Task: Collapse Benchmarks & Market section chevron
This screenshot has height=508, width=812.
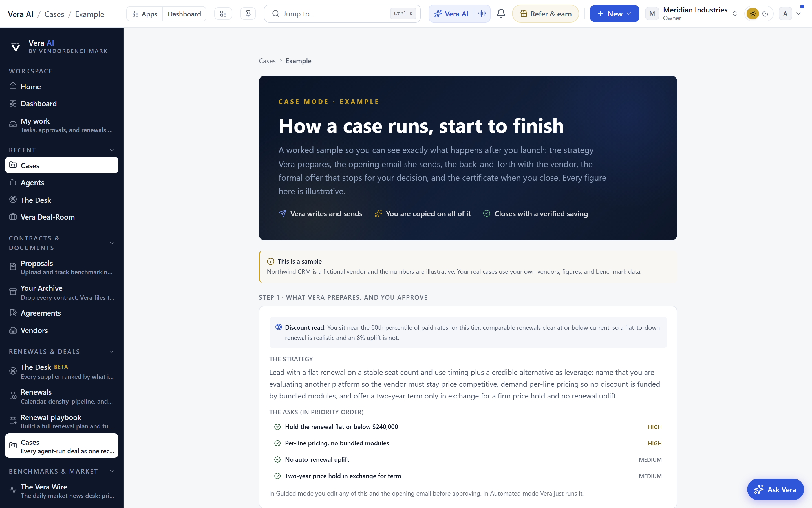Action: point(112,471)
